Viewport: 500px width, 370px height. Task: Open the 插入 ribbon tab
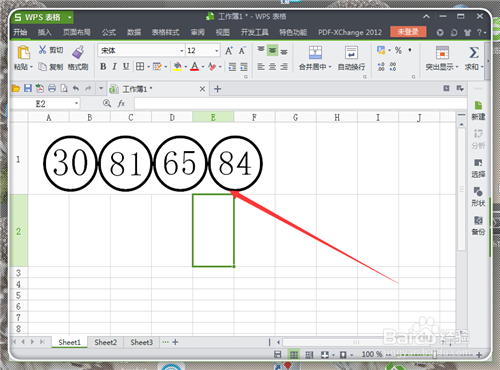(45, 32)
